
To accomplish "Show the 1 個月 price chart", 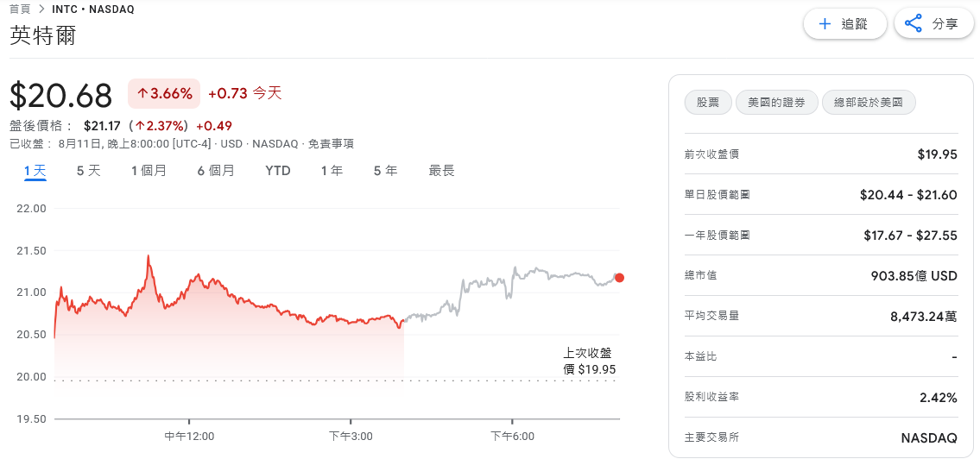I will coord(149,171).
